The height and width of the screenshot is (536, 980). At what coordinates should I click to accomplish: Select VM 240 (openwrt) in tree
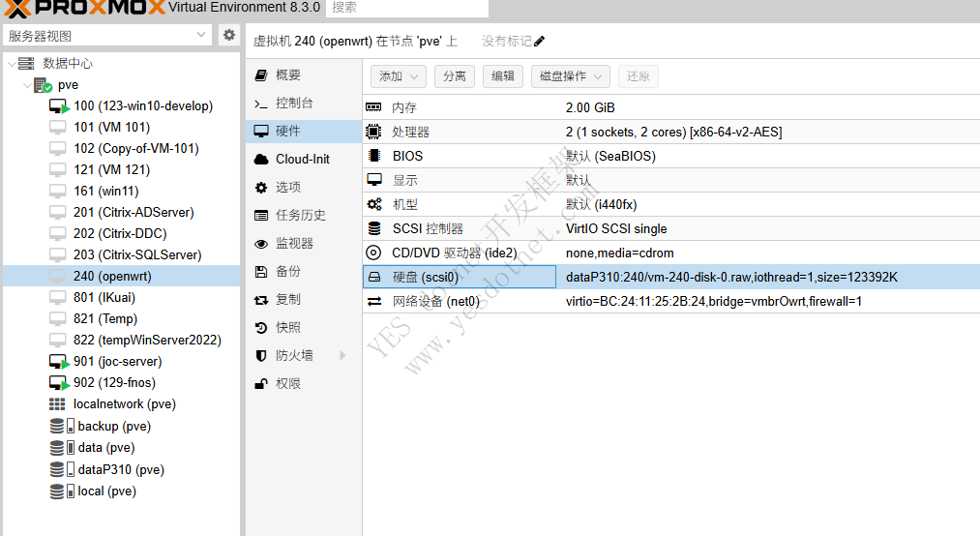[x=112, y=276]
